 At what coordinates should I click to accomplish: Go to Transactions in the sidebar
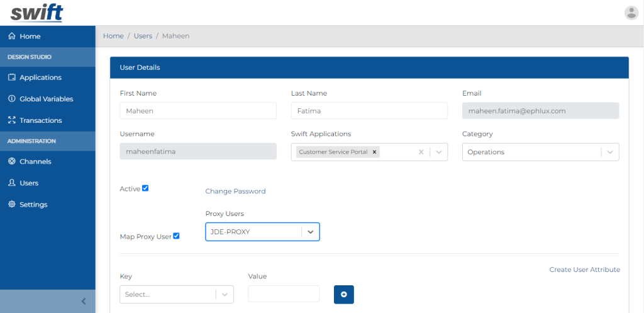coord(40,120)
